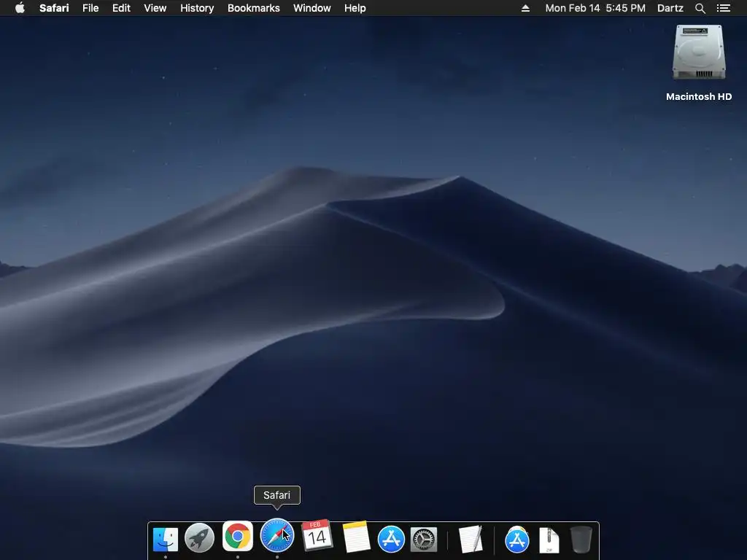The height and width of the screenshot is (560, 747).
Task: Click the date and time in menu bar
Action: pos(595,8)
